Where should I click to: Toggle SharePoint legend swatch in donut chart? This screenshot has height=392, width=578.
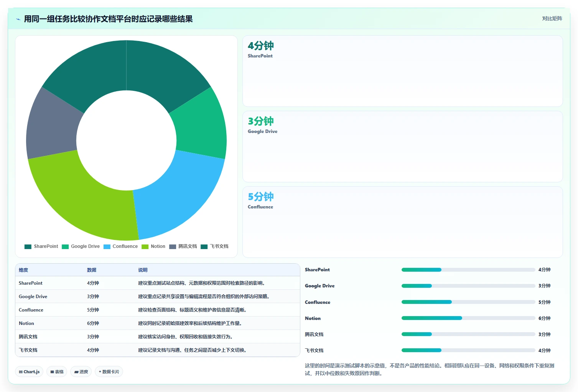click(x=28, y=247)
